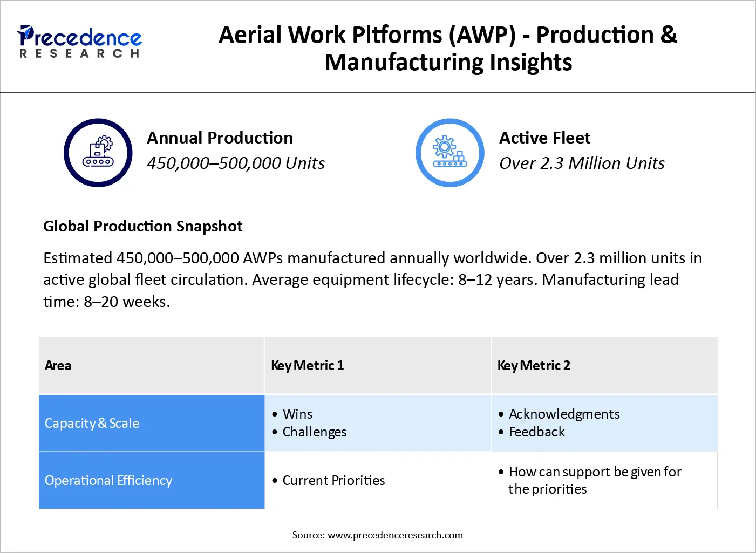Viewport: 756px width, 553px height.
Task: Expand the Key Metric 2 column header
Action: [x=534, y=365]
